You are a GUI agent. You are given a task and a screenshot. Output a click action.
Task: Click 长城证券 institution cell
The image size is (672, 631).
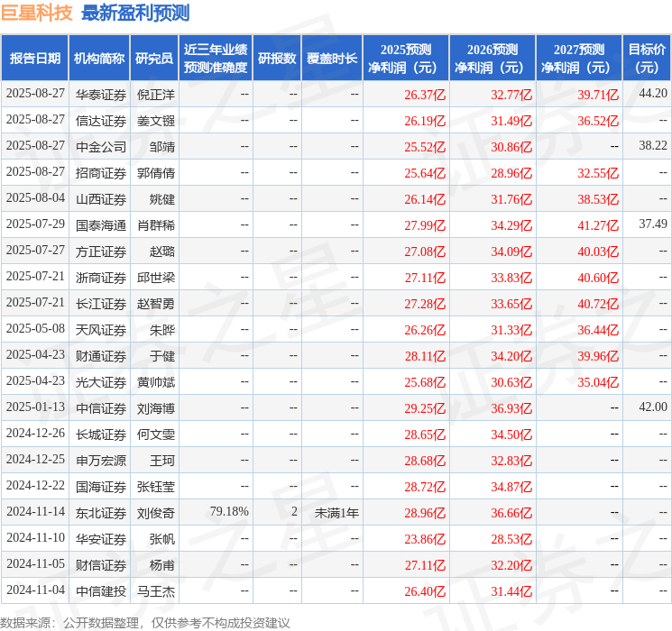[101, 434]
